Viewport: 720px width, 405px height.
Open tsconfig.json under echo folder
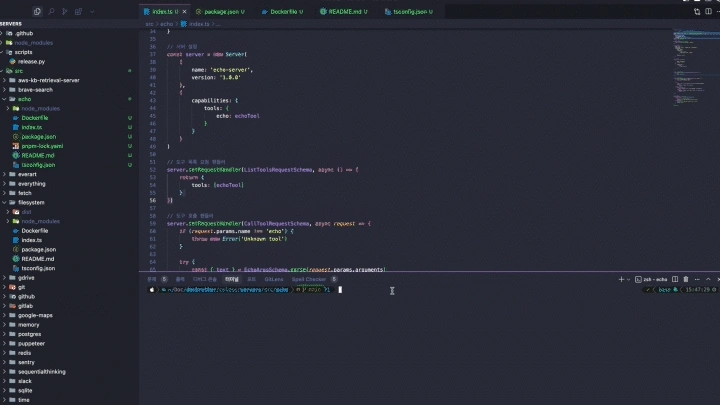(x=38, y=165)
